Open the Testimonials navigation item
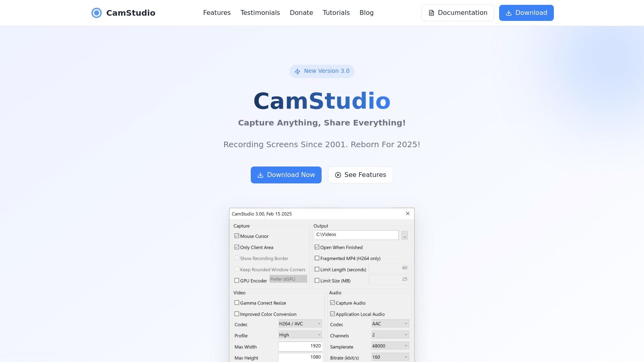 click(x=260, y=12)
